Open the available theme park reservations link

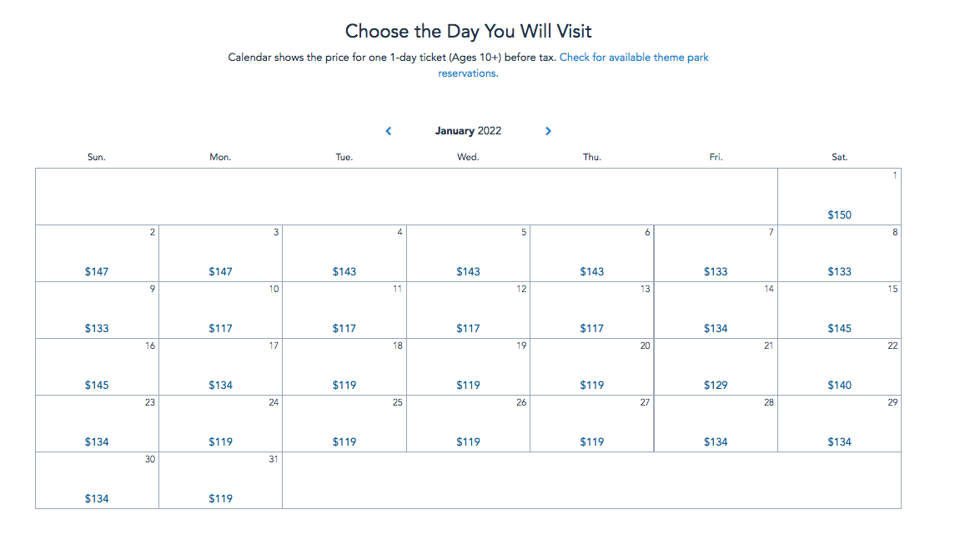pos(633,58)
